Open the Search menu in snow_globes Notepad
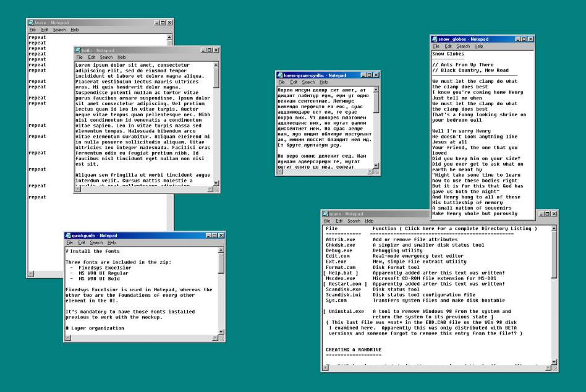 pyautogui.click(x=462, y=46)
